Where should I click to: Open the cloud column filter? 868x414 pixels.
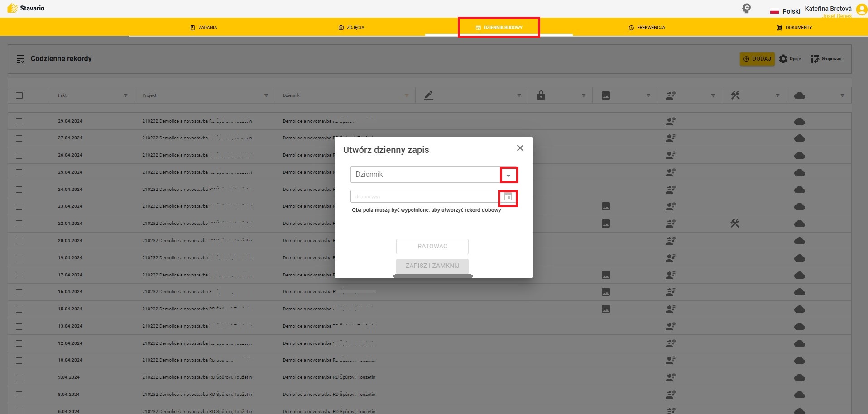coord(842,95)
